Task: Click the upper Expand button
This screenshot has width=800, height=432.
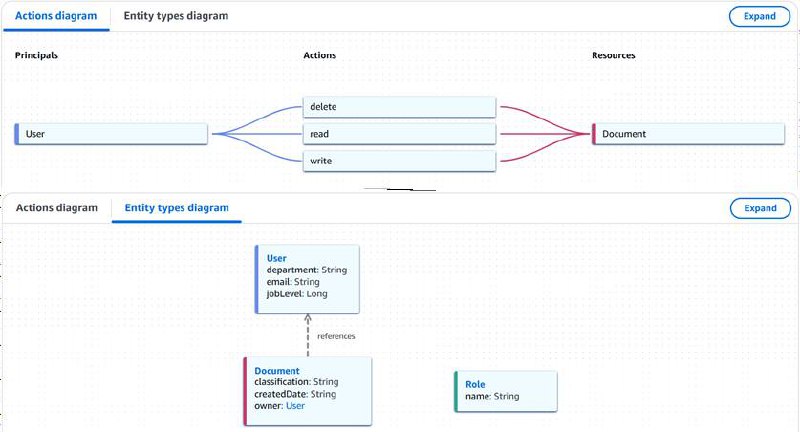Action: coord(759,16)
